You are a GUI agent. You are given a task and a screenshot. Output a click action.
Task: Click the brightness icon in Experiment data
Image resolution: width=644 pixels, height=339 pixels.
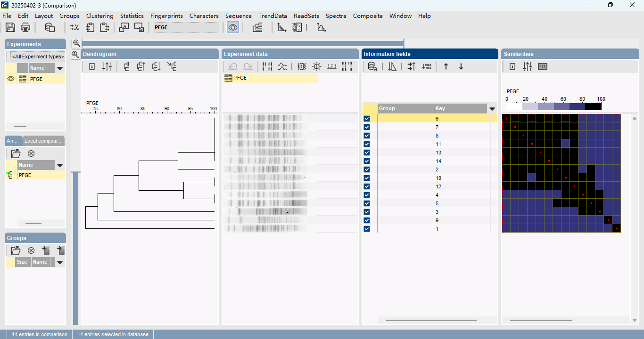pyautogui.click(x=317, y=66)
